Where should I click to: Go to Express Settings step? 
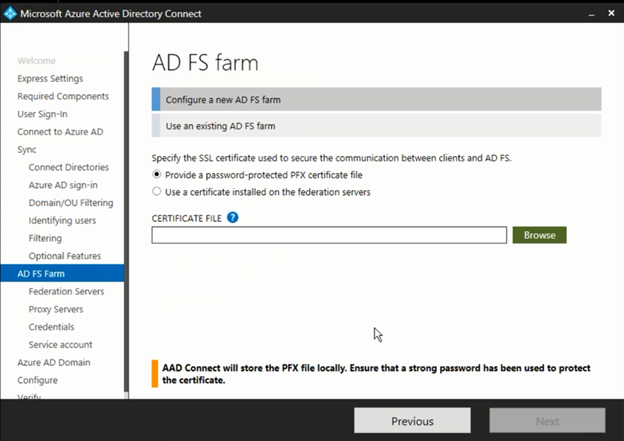50,78
